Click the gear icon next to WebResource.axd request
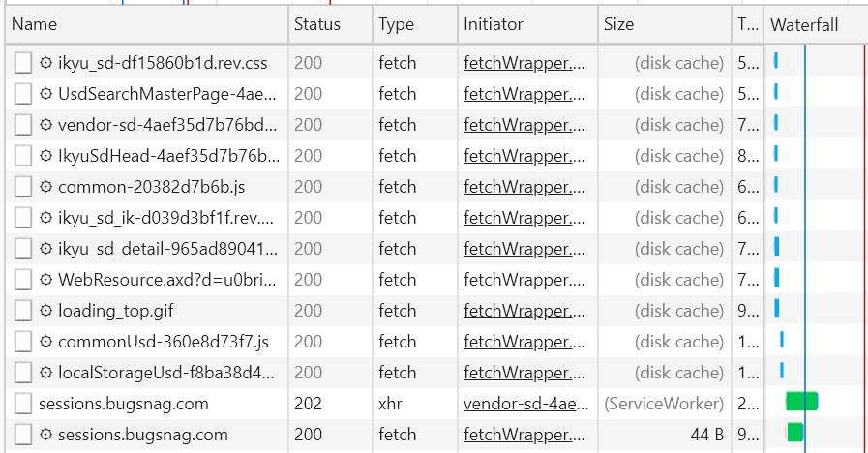This screenshot has height=453, width=868. coord(45,280)
